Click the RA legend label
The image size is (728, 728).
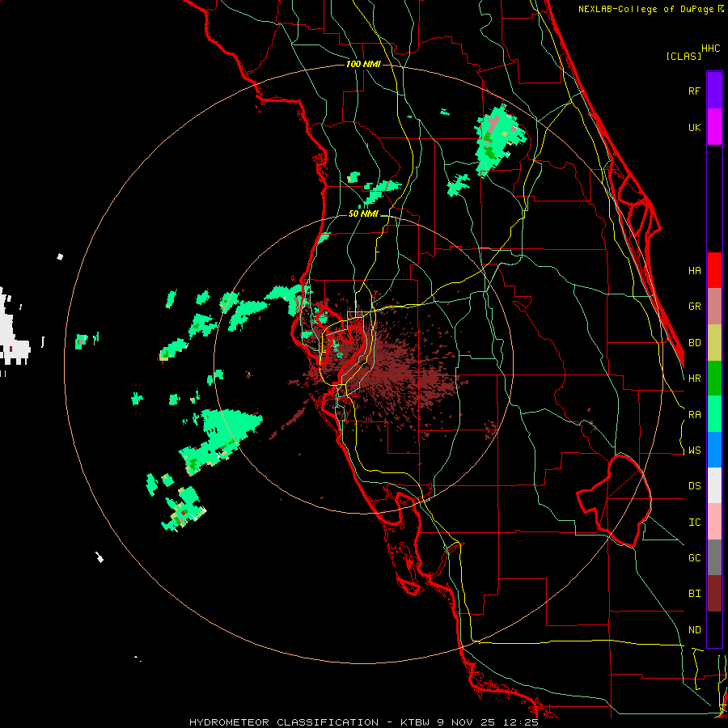pos(695,415)
